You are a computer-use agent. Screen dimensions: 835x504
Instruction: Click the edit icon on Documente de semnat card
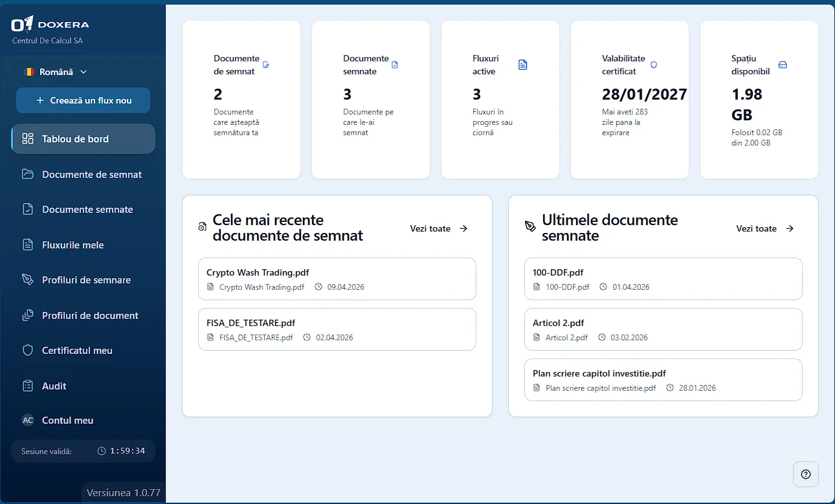click(266, 65)
